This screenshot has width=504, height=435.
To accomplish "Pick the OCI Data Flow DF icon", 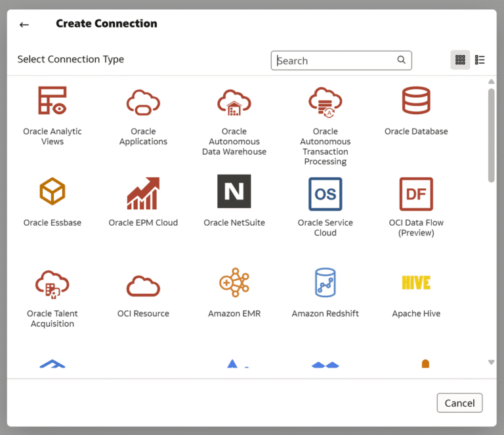I will coord(416,194).
